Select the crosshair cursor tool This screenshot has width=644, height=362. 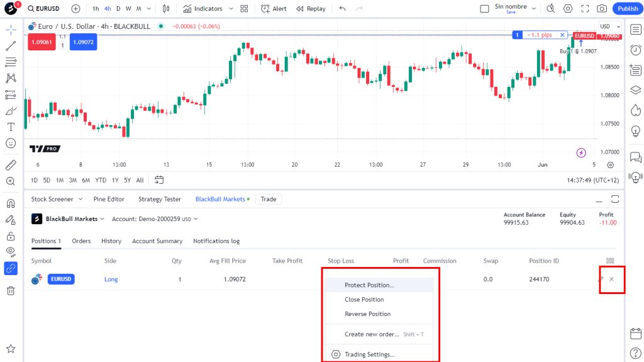point(11,29)
